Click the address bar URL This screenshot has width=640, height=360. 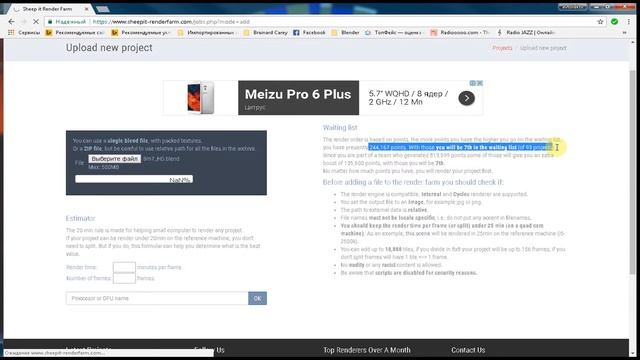coord(171,22)
